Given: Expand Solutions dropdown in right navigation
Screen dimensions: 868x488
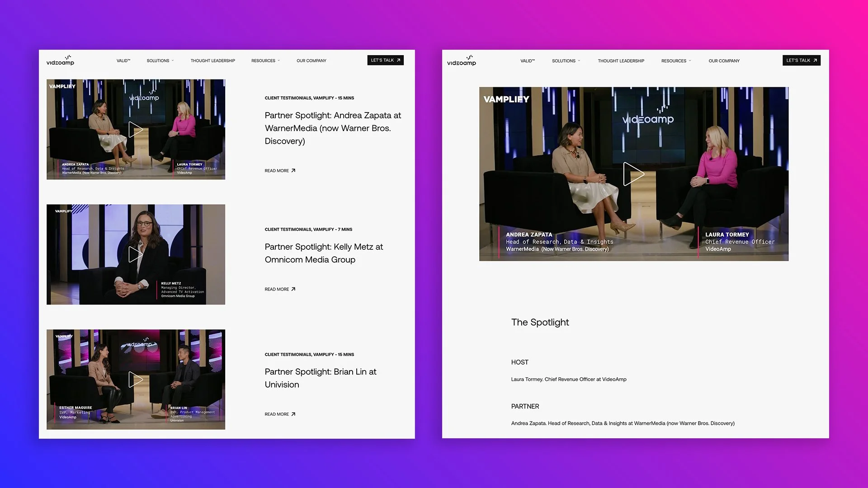Looking at the screenshot, I should coord(566,61).
